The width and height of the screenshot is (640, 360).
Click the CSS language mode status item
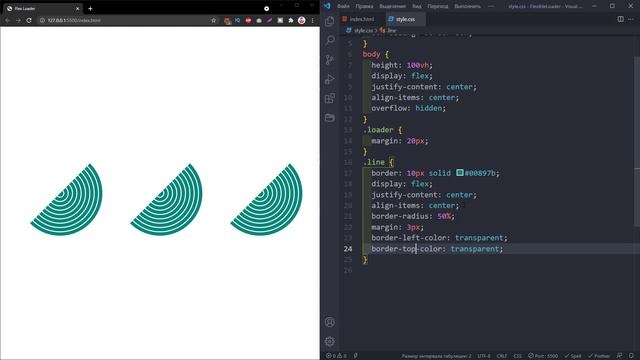517,356
